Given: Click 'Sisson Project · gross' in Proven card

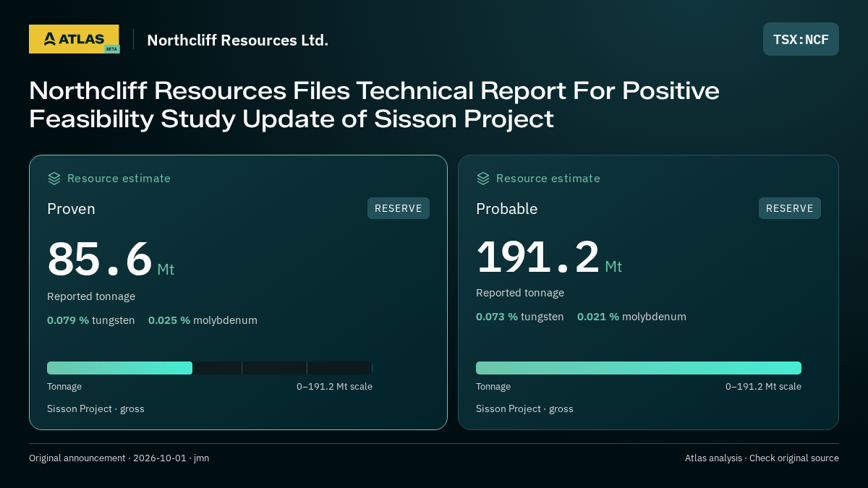Looking at the screenshot, I should [x=95, y=409].
